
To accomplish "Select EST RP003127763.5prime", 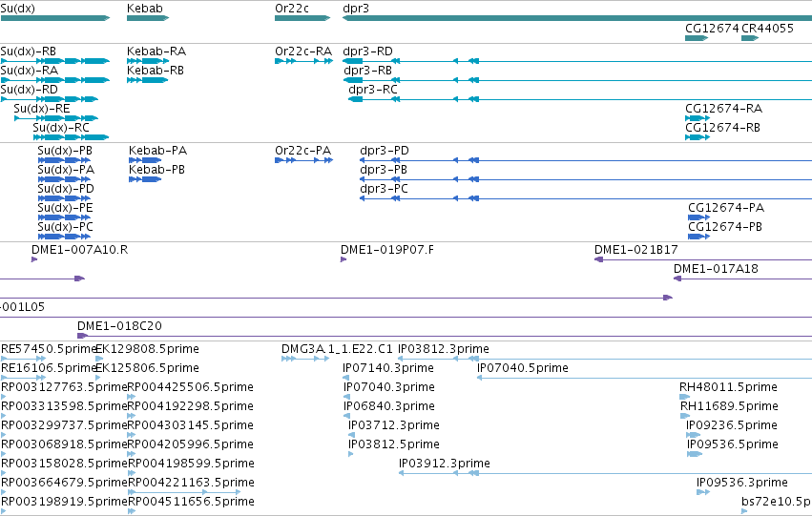I will click(x=4, y=397).
